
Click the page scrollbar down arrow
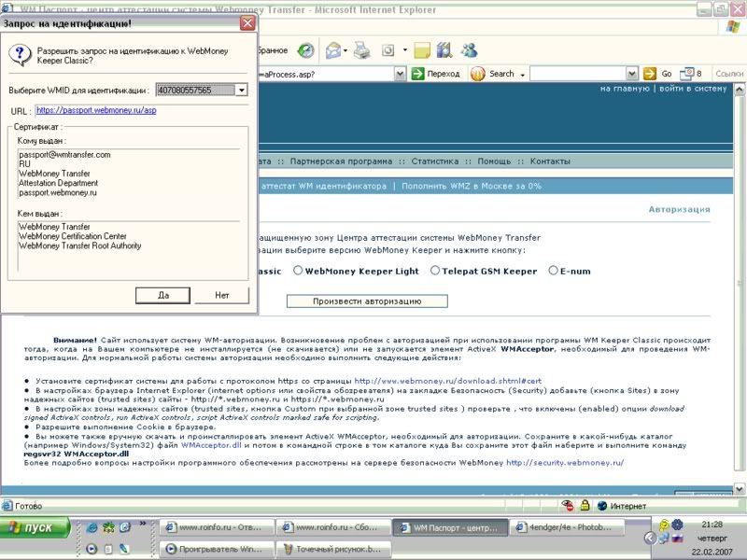click(x=739, y=488)
